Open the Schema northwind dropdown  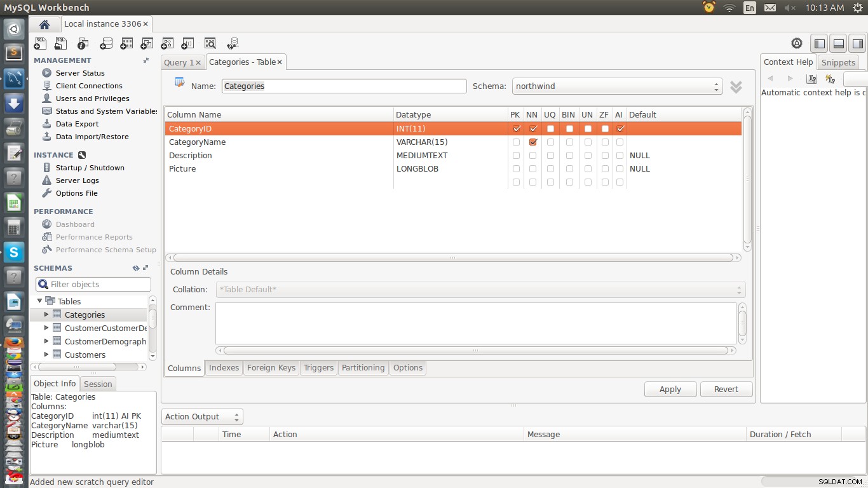[x=617, y=86]
